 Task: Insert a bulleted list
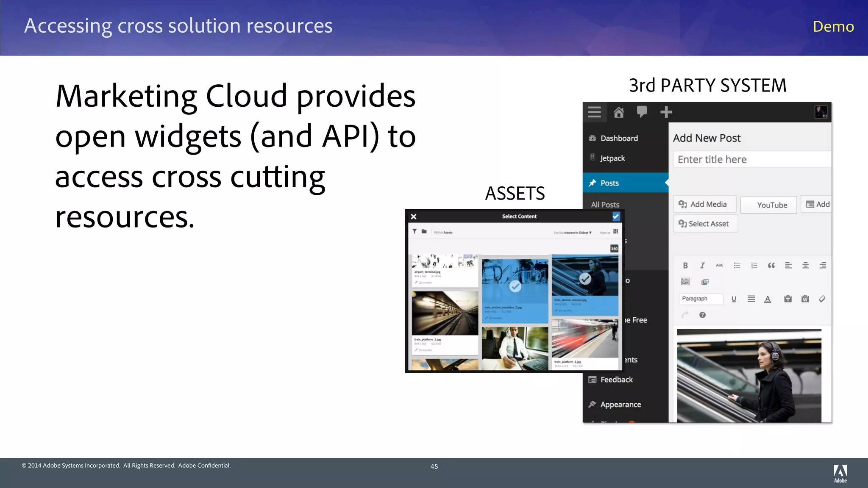737,266
